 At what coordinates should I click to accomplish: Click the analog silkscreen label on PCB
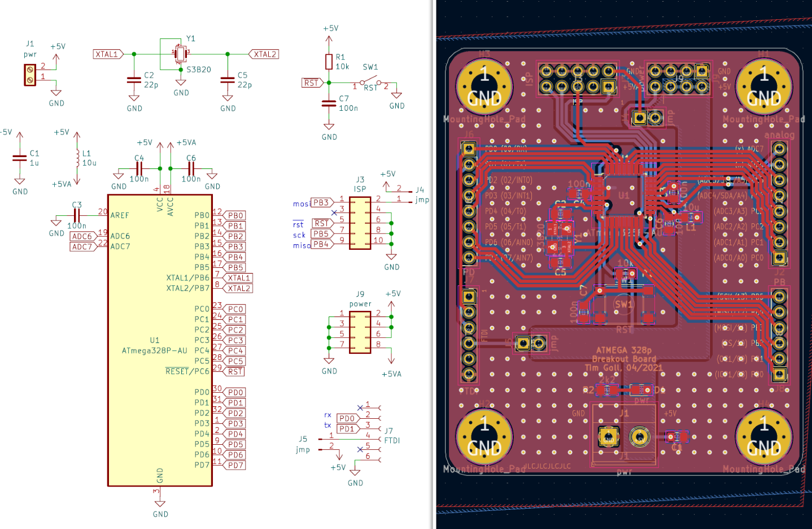point(779,135)
